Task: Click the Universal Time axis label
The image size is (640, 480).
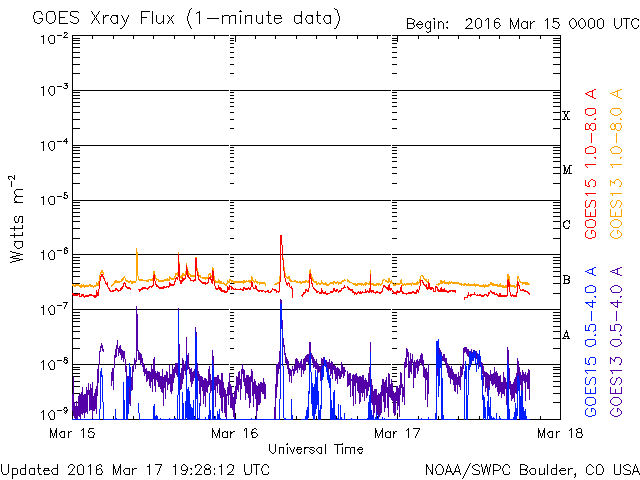Action: (316, 449)
